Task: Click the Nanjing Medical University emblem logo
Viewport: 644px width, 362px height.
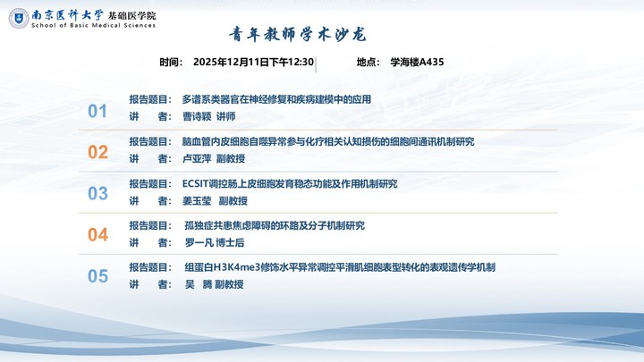Action: tap(18, 17)
